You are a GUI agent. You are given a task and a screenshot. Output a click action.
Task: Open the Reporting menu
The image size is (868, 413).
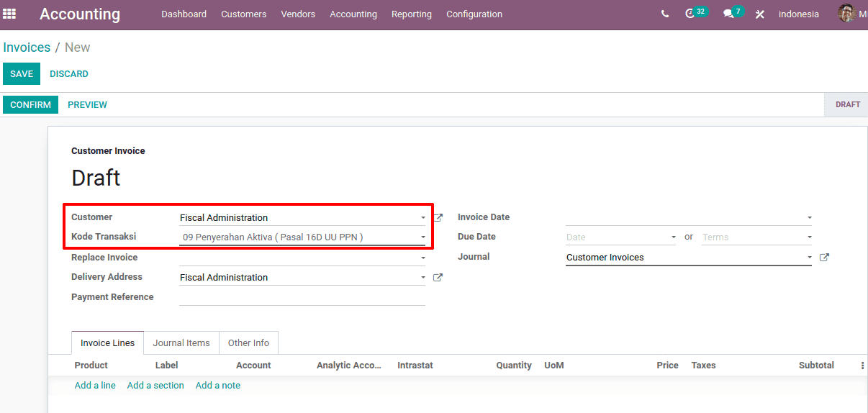click(x=412, y=14)
